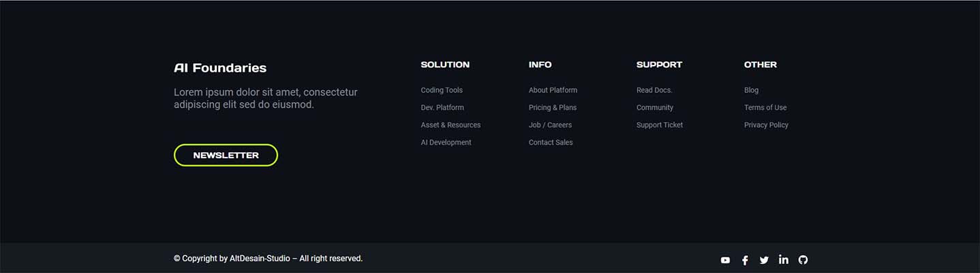This screenshot has width=980, height=273.
Task: Open the Dev. Platform link
Action: [x=442, y=107]
